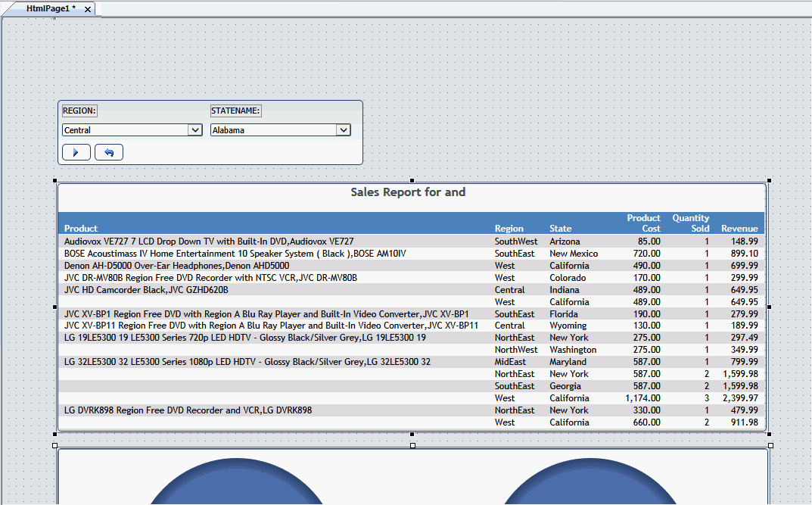
Task: Click the Quantity Sold column header
Action: pos(691,223)
